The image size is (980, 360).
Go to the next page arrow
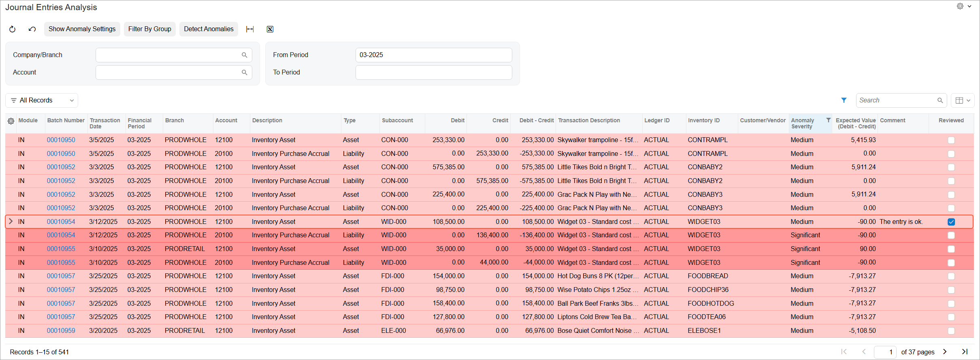coord(945,351)
